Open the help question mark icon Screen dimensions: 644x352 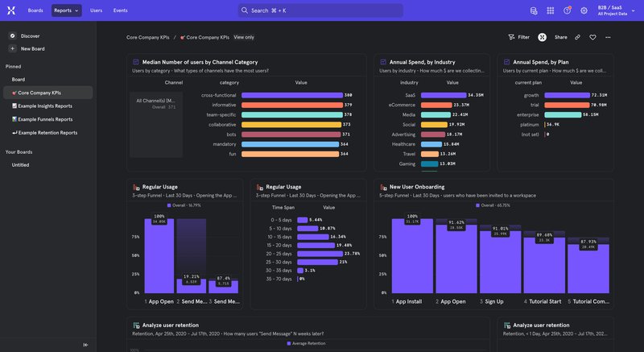(x=567, y=10)
